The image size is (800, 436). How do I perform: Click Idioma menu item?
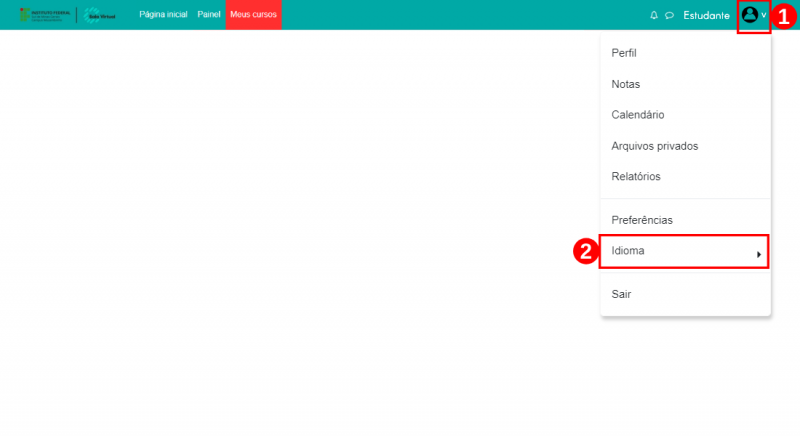pos(684,251)
